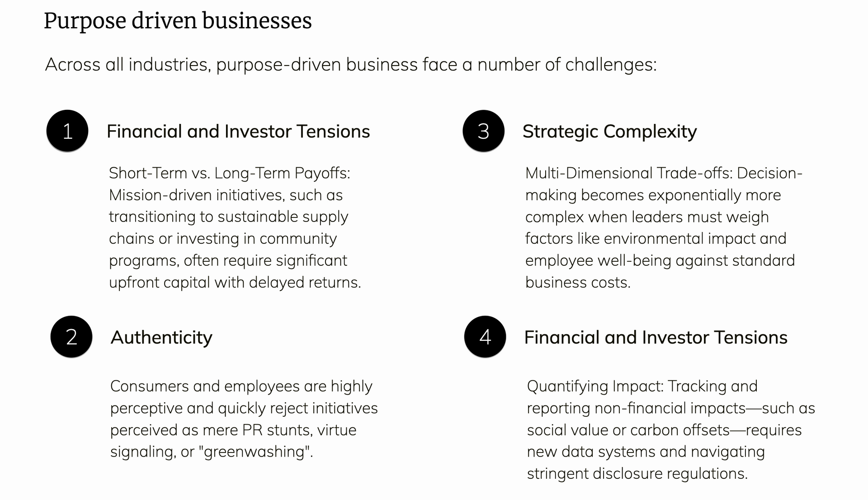Screen dimensions: 868x500
Task: Click the black circle numbered 2
Action: pyautogui.click(x=71, y=337)
